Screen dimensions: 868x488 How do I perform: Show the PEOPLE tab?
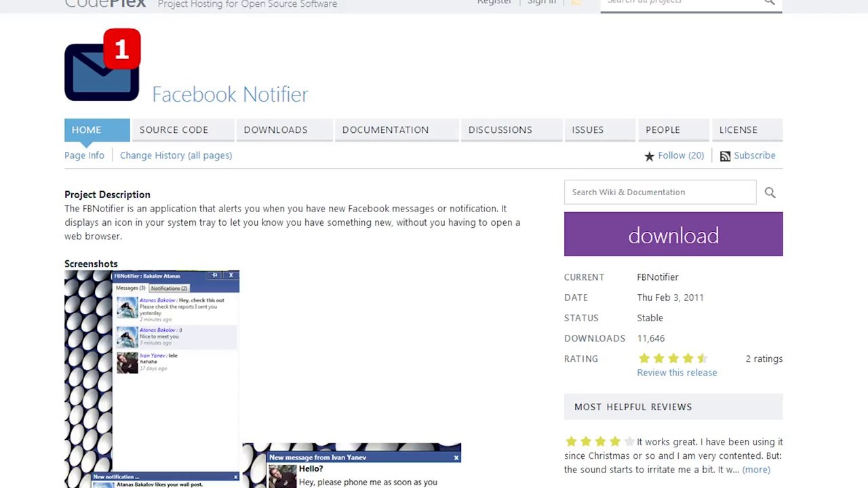point(674,129)
